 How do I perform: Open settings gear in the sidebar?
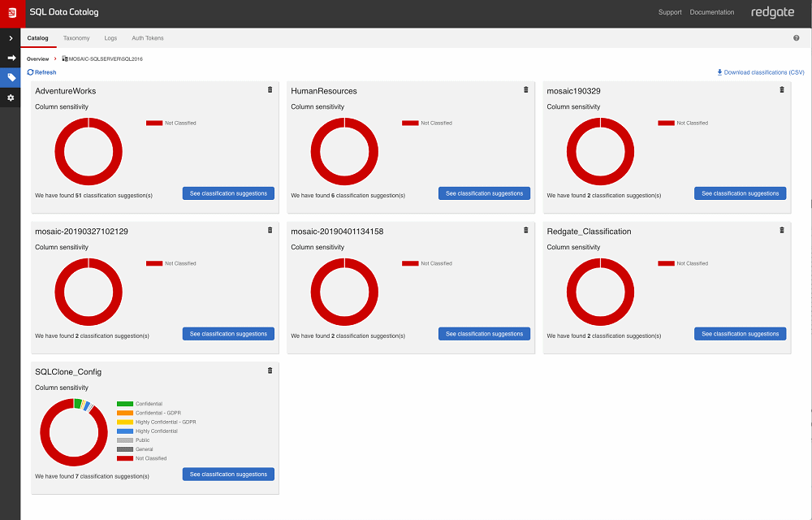point(11,97)
